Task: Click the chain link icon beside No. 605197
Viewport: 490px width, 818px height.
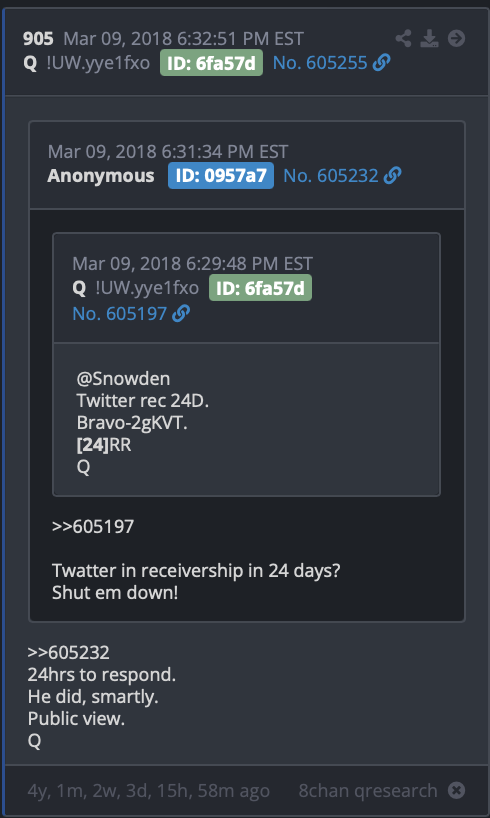Action: click(x=181, y=314)
